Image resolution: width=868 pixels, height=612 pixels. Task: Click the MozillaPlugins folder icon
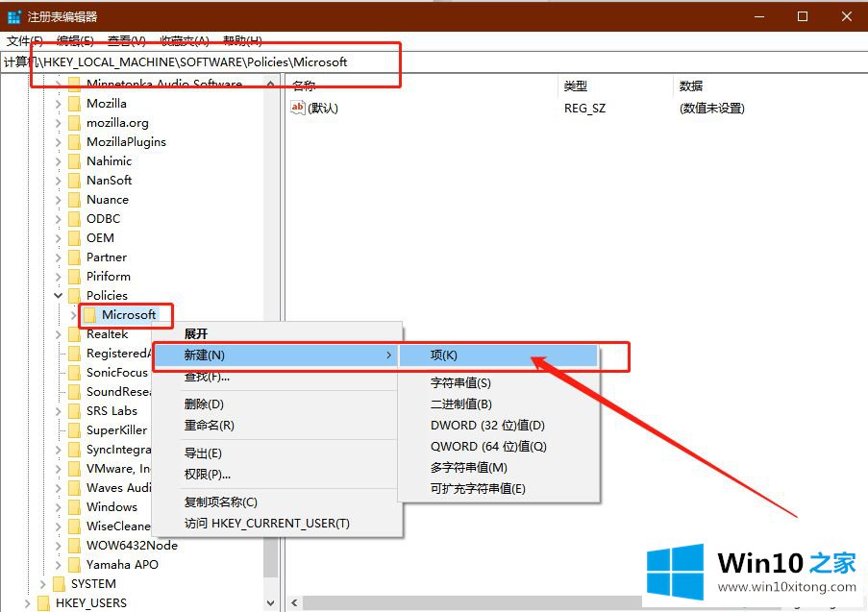[74, 142]
